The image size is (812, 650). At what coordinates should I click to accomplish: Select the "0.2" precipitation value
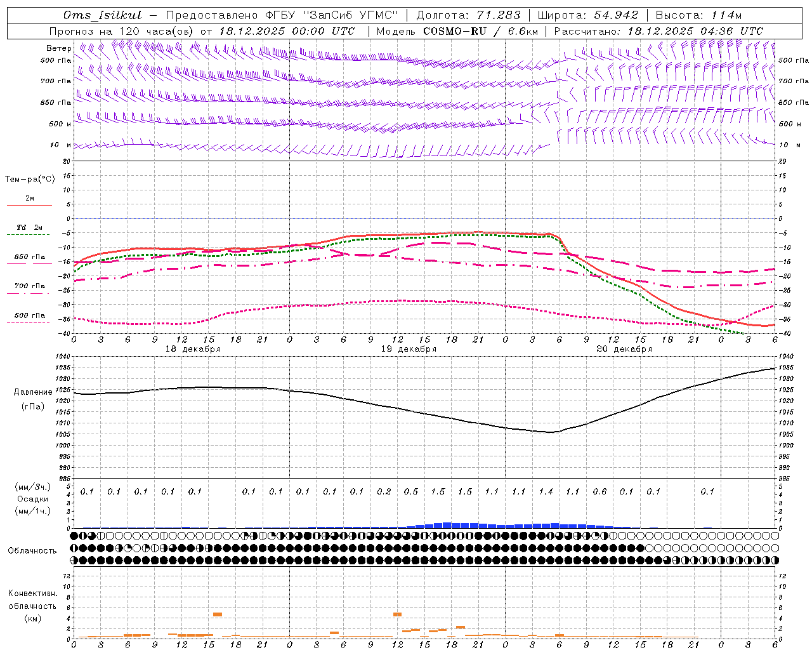click(384, 491)
